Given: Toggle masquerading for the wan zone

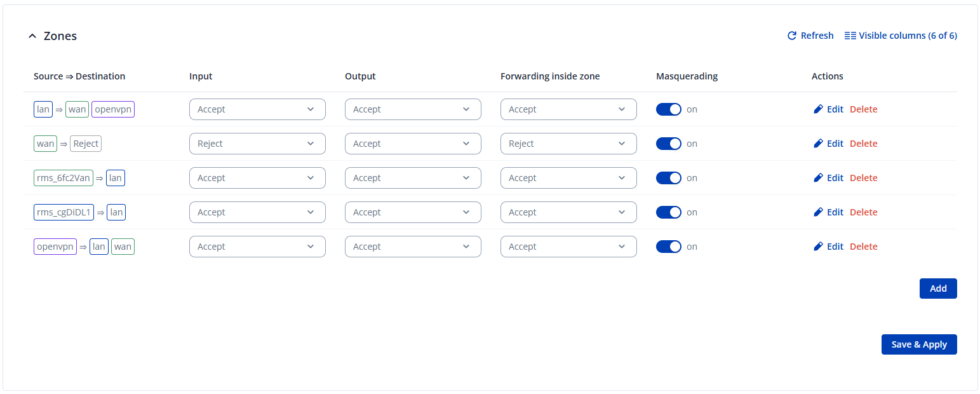Looking at the screenshot, I should click(668, 144).
